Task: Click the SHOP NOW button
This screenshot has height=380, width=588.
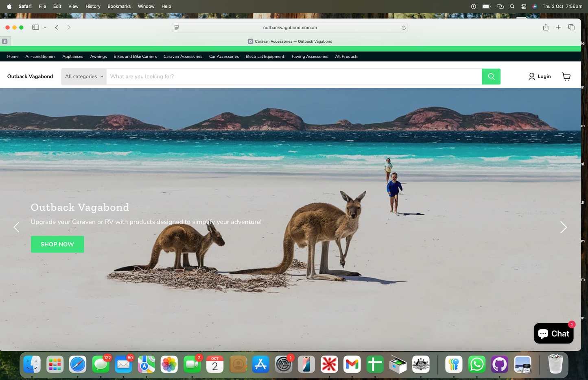Action: pyautogui.click(x=57, y=244)
